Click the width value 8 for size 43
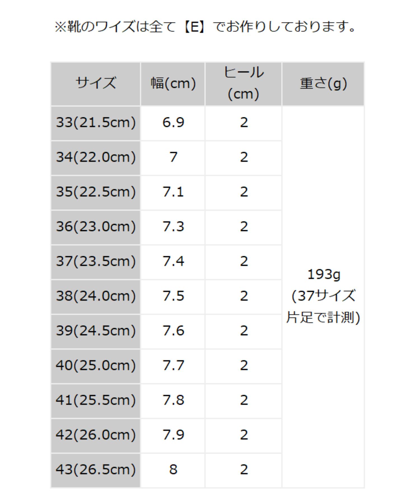This screenshot has height=504, width=420. (173, 470)
